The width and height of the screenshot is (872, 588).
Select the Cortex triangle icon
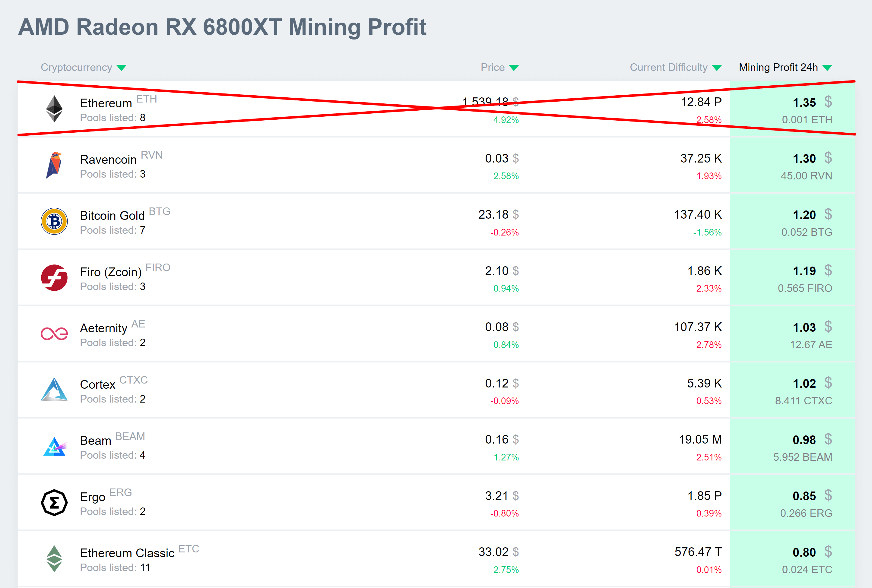54,390
